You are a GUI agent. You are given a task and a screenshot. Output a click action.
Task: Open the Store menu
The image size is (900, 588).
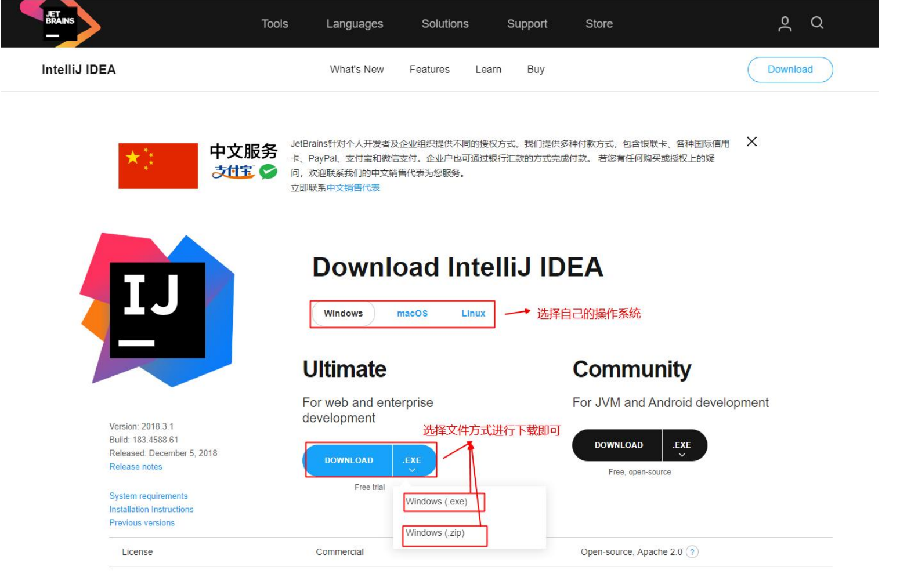pyautogui.click(x=599, y=24)
